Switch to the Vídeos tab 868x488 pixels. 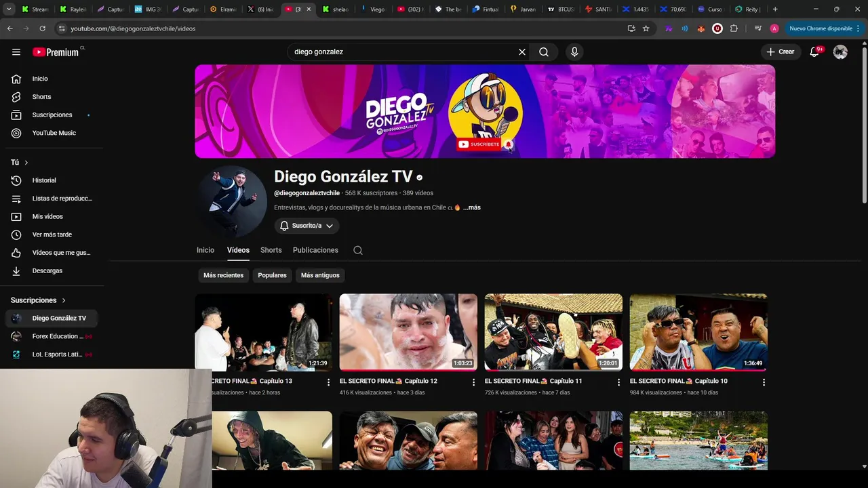click(238, 250)
